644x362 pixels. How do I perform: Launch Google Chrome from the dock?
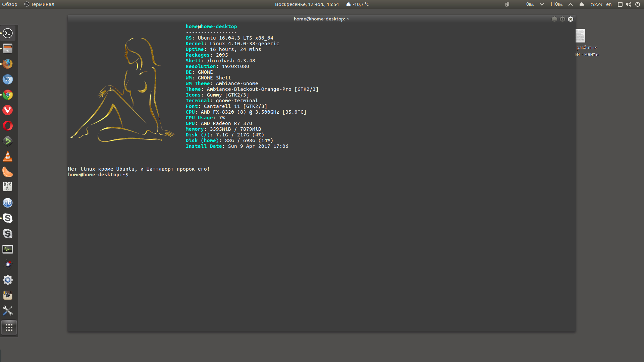[8, 95]
